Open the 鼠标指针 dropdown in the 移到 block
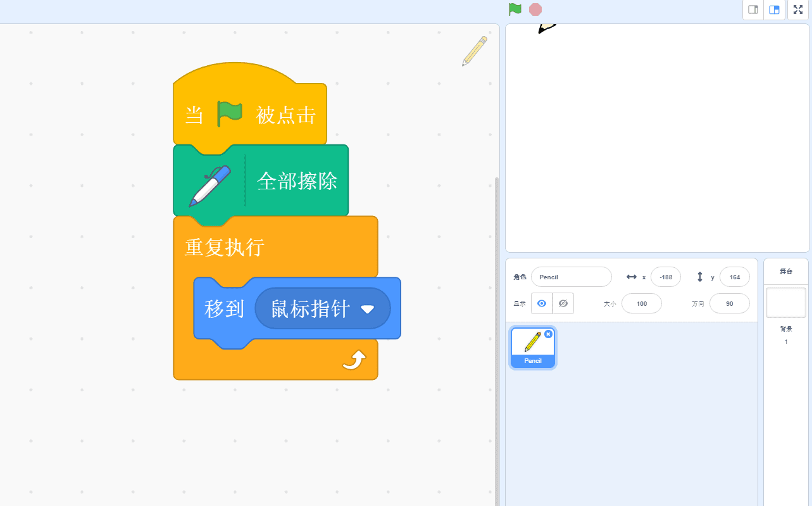This screenshot has width=812, height=506. tap(323, 308)
